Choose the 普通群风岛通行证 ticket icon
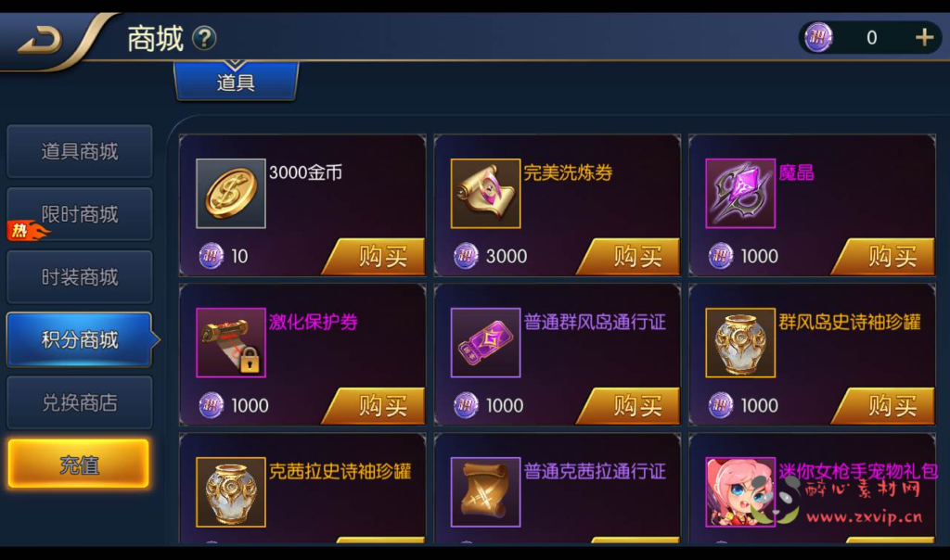Image resolution: width=950 pixels, height=560 pixels. (485, 343)
